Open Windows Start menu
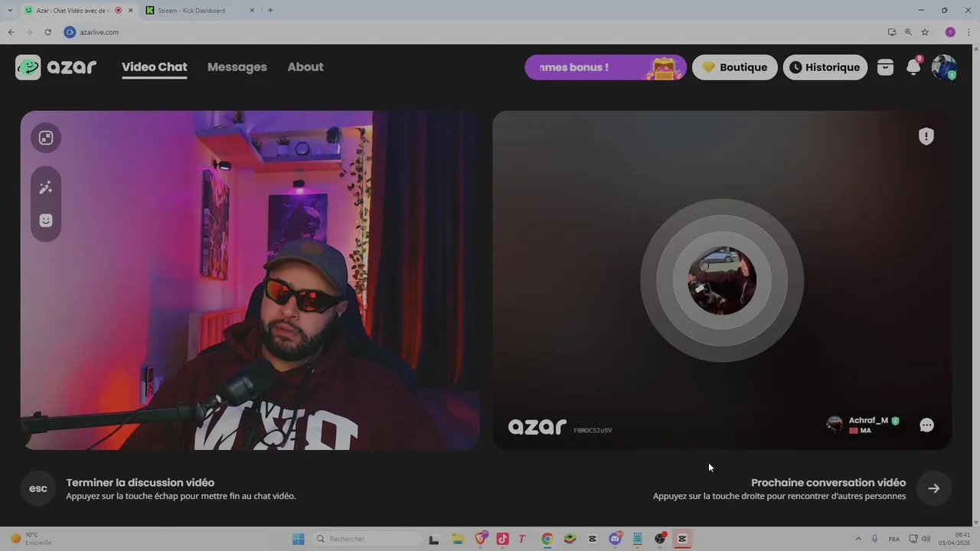 [x=298, y=539]
